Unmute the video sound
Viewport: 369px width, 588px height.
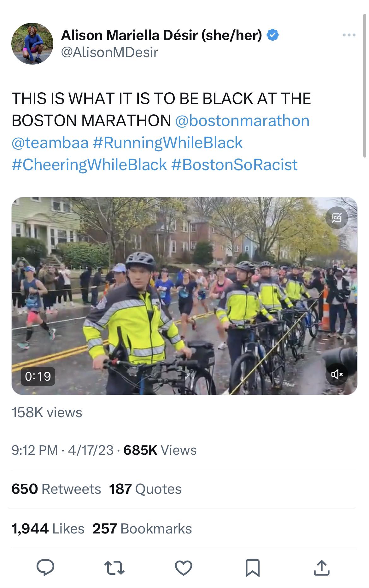point(337,374)
